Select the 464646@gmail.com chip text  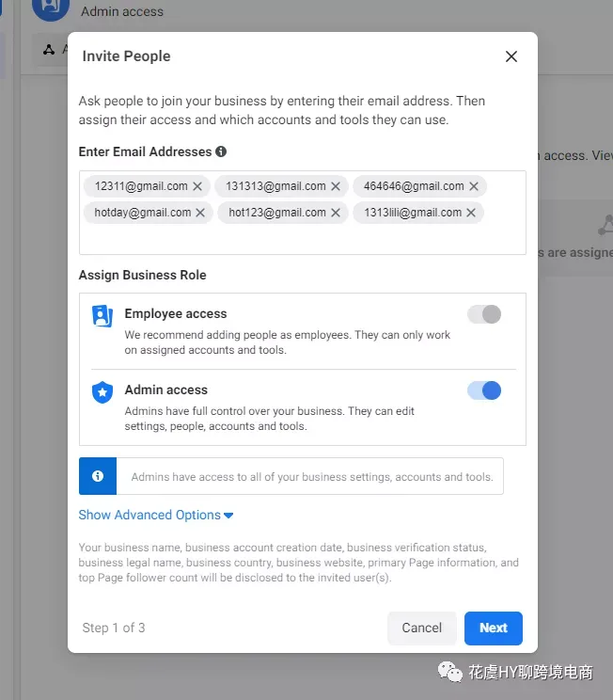pyautogui.click(x=414, y=186)
